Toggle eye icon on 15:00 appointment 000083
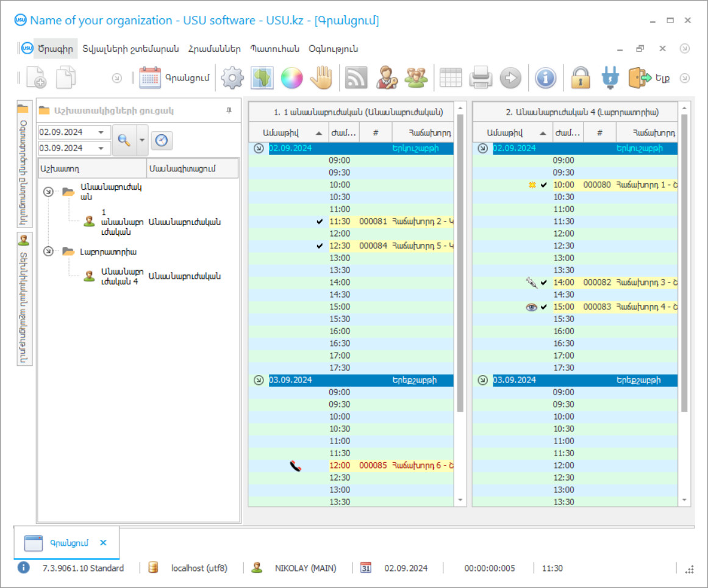Viewport: 708px width, 588px height. [532, 307]
